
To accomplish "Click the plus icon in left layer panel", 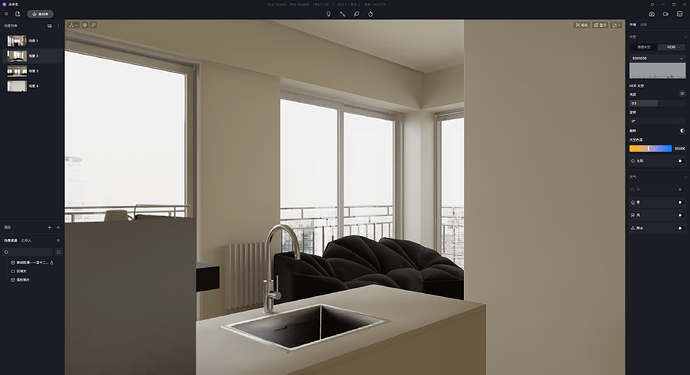I will (x=49, y=228).
